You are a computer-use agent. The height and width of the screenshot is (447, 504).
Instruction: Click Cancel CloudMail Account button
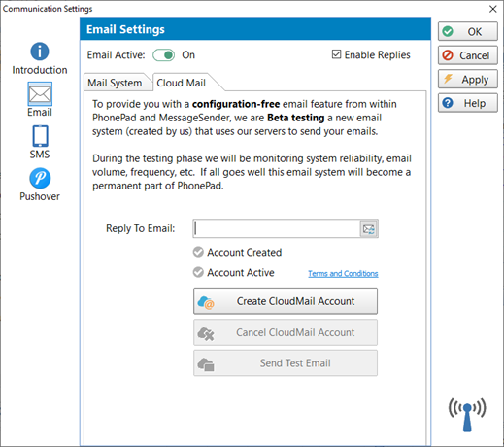click(286, 332)
